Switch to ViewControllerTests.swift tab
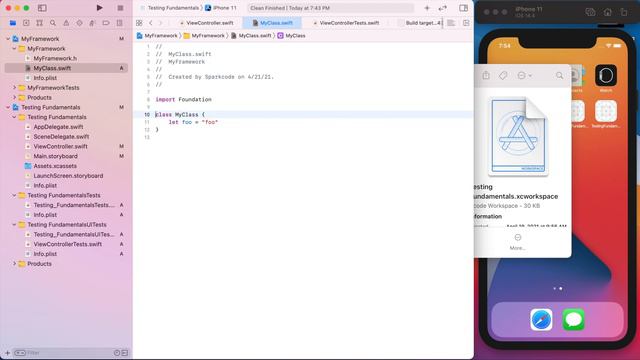 346,23
